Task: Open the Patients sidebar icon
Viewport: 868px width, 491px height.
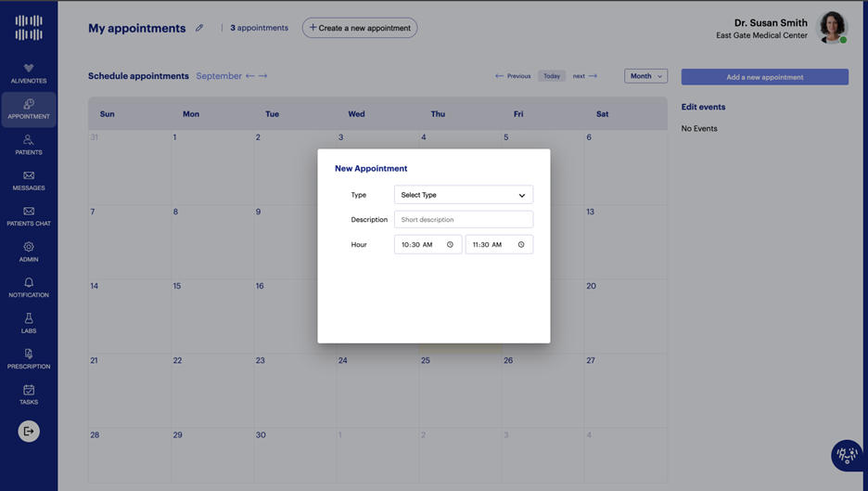Action: [x=29, y=140]
